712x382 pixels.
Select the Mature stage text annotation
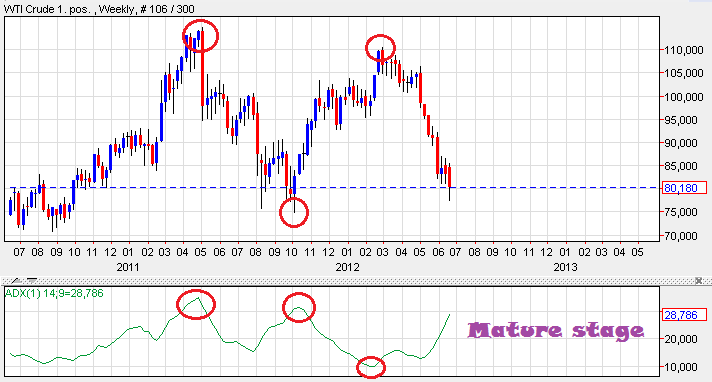[556, 331]
